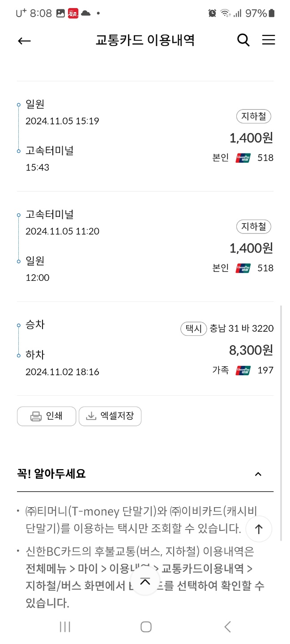The width and height of the screenshot is (290, 644).
Task: Open the search magnifier icon
Action: click(x=243, y=40)
